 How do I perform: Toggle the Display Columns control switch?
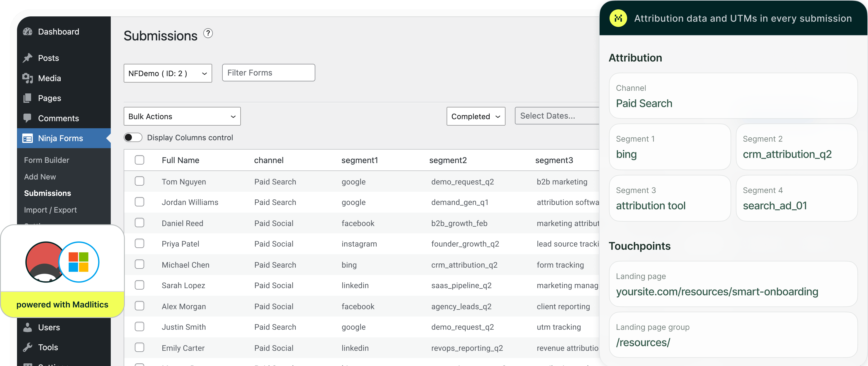[133, 137]
